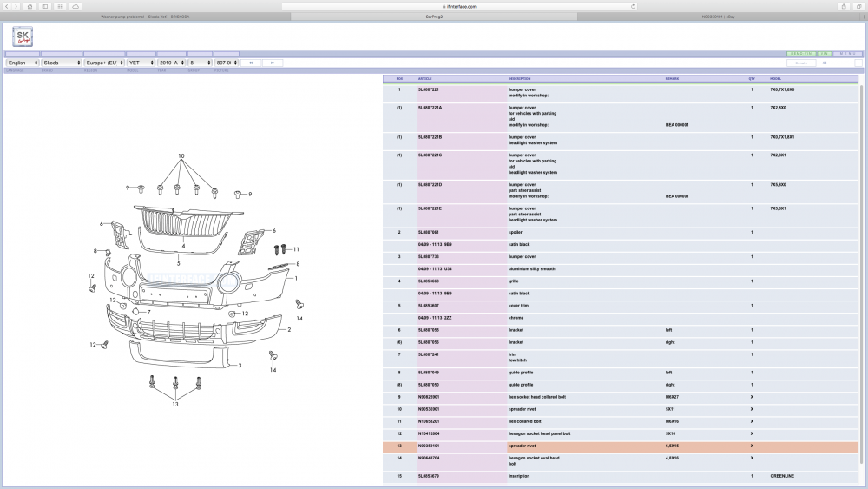
Task: Click the ifinterface.com address bar
Action: coord(459,7)
